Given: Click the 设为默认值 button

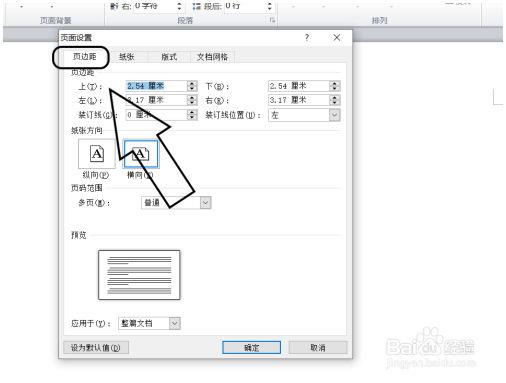Looking at the screenshot, I should pyautogui.click(x=96, y=348).
